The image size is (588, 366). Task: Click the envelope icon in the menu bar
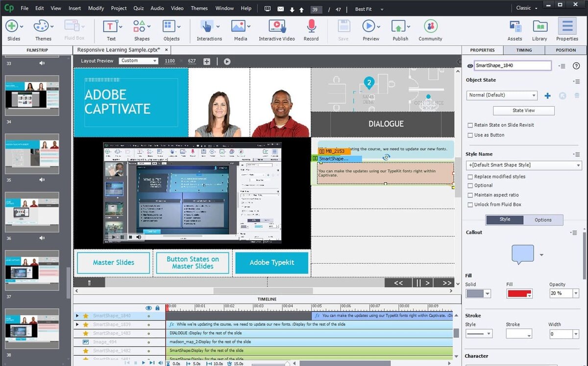280,9
